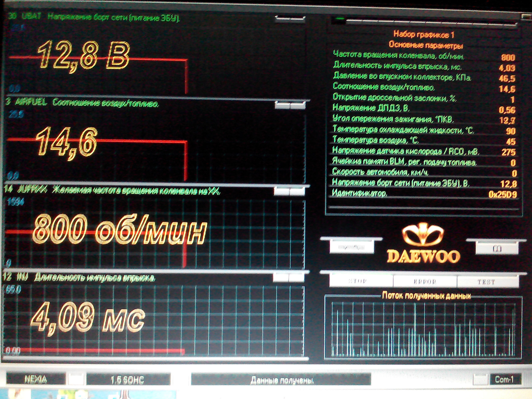
Task: Click left mini button on injection pulse graph
Action: 280,278
